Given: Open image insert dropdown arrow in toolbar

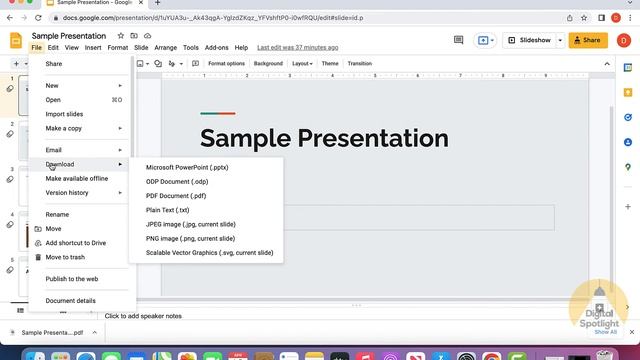Looking at the screenshot, I should pos(147,64).
